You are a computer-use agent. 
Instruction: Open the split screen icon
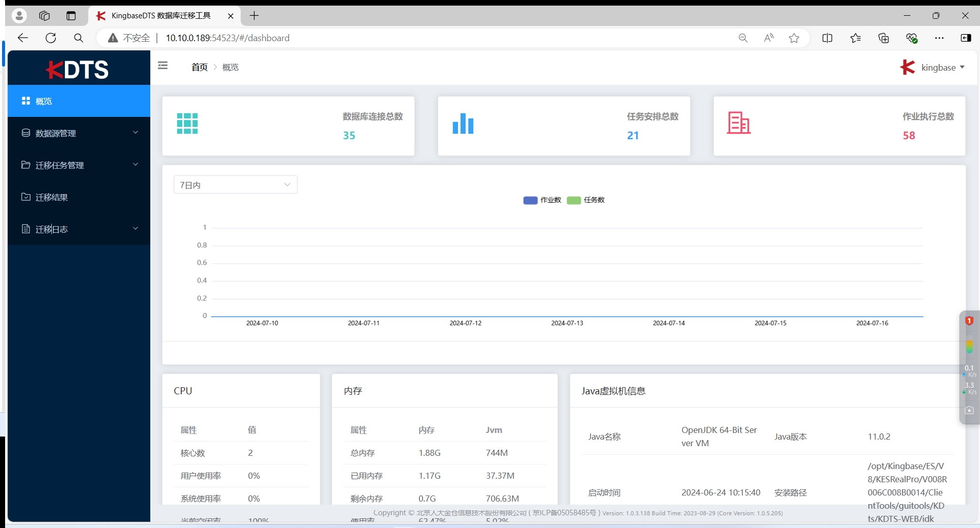[827, 38]
